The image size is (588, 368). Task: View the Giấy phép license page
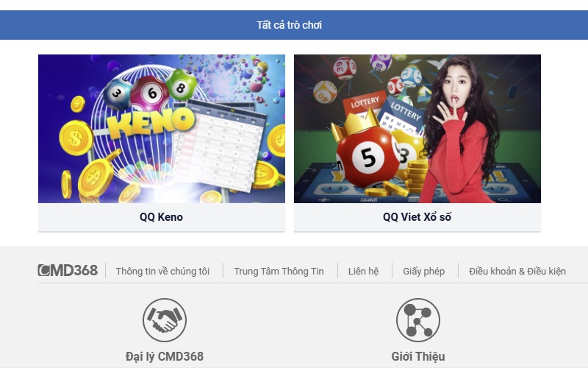(x=424, y=271)
